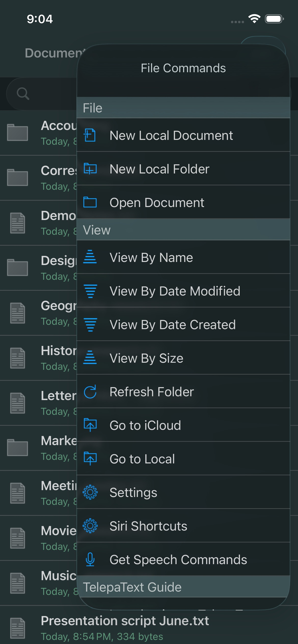Tap the TelepaText Guide section header
The height and width of the screenshot is (644, 298).
point(183,587)
